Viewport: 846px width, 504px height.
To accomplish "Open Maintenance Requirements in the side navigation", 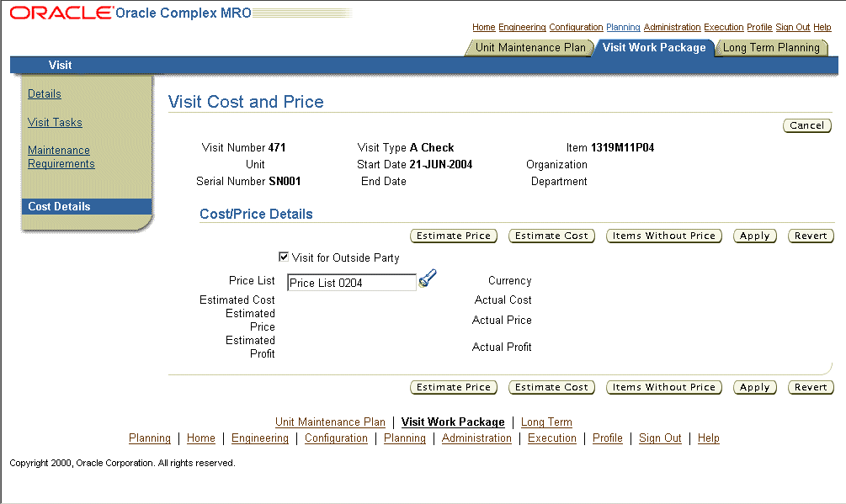I will click(61, 157).
